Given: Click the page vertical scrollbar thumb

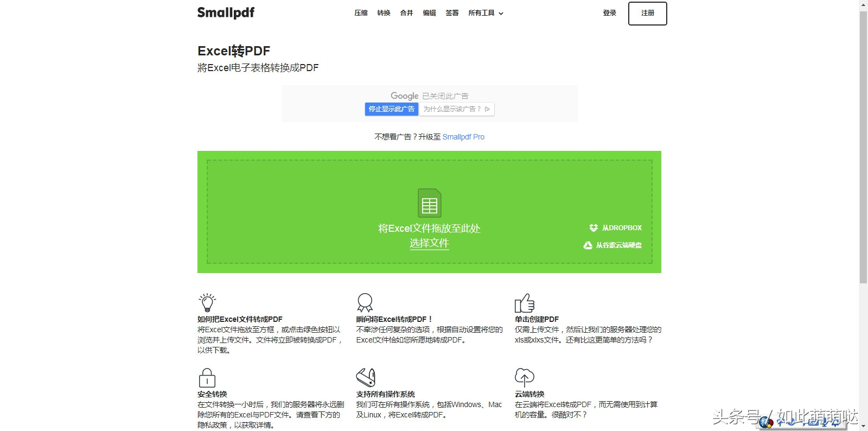Looking at the screenshot, I should tap(863, 147).
